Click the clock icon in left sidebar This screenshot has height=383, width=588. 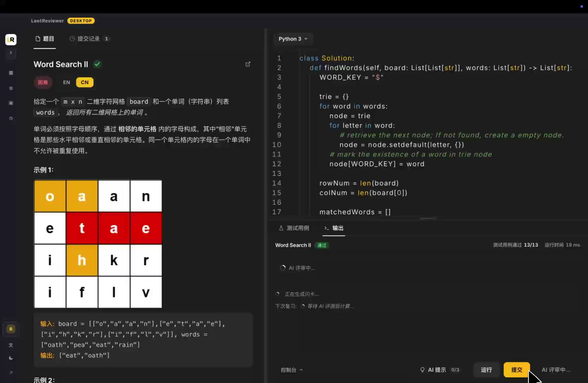coord(11,118)
